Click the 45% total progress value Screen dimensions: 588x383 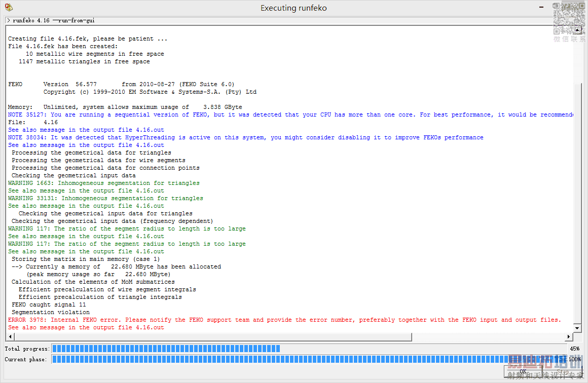574,349
